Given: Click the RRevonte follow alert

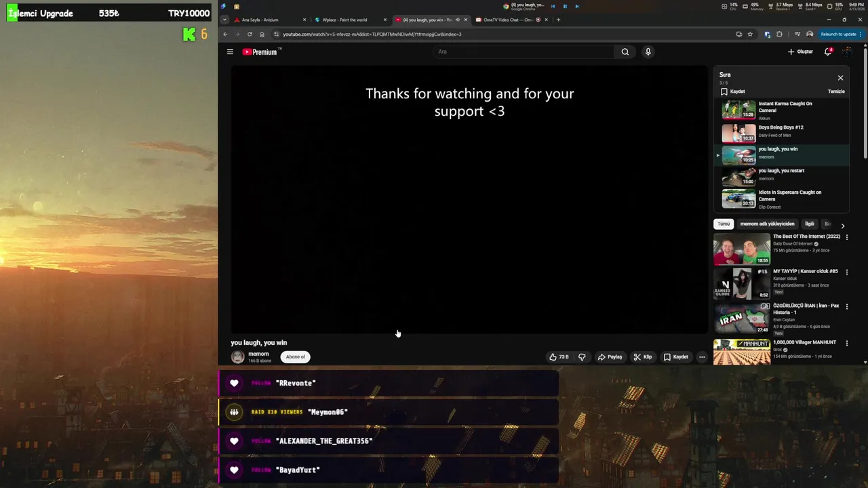Looking at the screenshot, I should pyautogui.click(x=389, y=383).
